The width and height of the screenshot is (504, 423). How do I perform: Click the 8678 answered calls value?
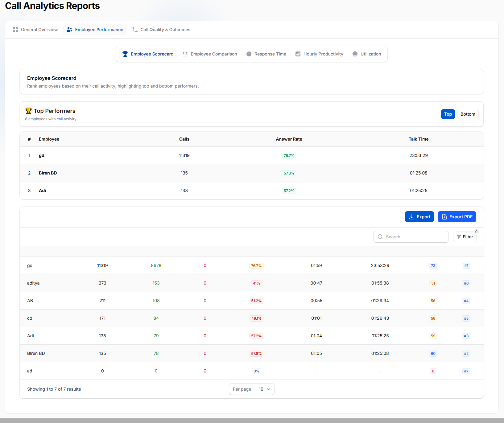pos(156,265)
